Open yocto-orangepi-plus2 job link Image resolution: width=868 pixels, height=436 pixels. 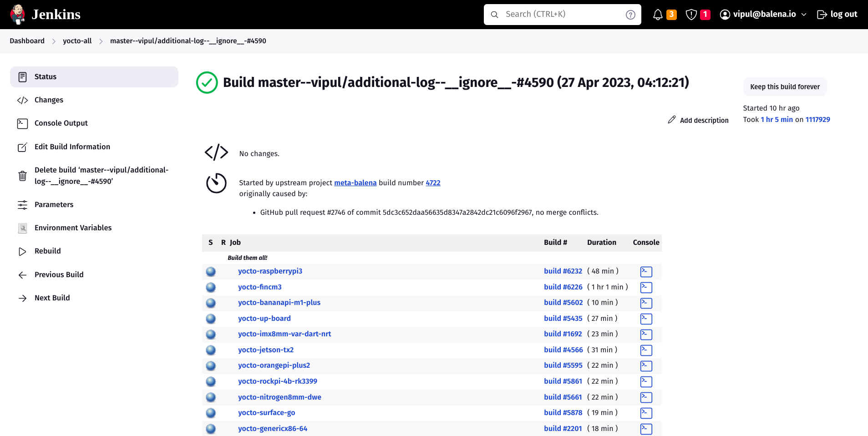274,365
